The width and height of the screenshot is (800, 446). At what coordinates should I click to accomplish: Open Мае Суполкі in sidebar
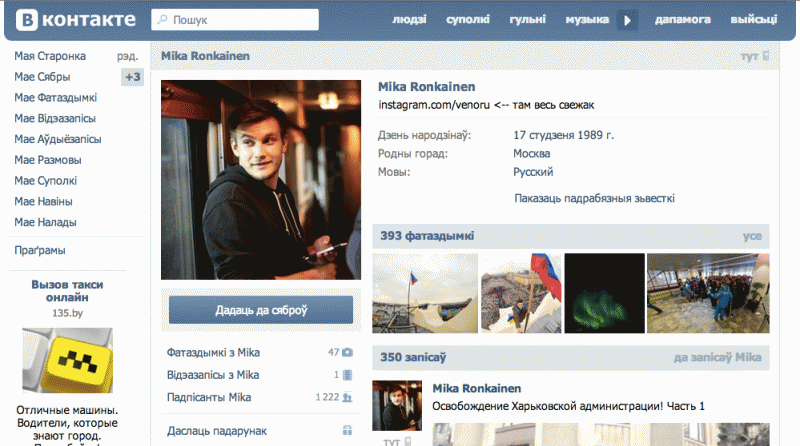coord(45,181)
